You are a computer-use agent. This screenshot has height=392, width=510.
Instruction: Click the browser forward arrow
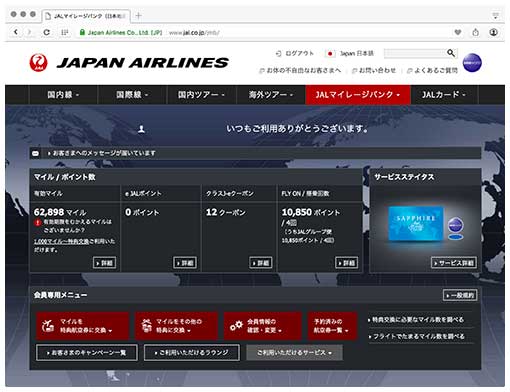coord(29,32)
